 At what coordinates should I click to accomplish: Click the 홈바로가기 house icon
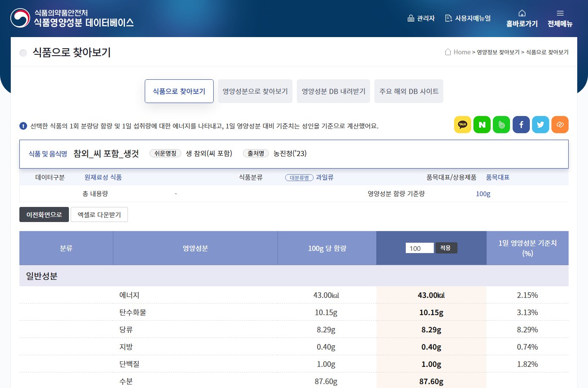(522, 13)
